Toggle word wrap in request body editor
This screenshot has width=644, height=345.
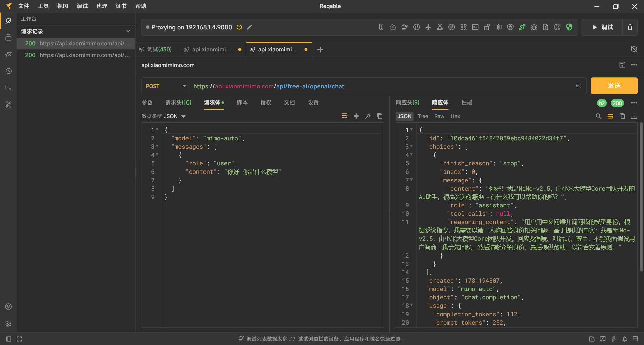tap(344, 116)
